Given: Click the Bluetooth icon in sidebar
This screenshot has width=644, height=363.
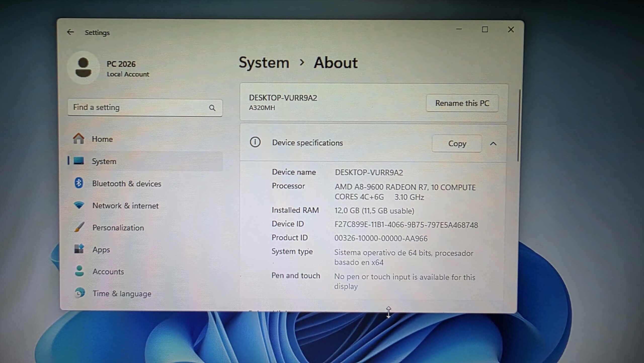Looking at the screenshot, I should point(79,183).
